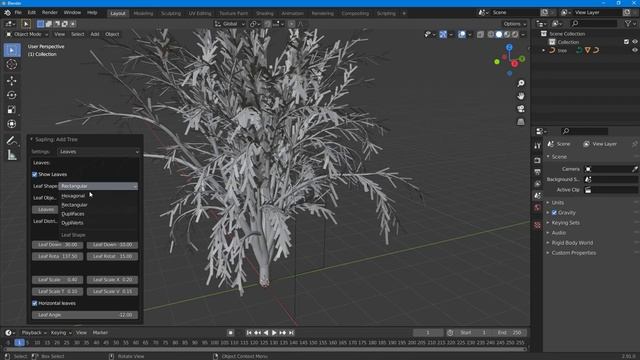Jump to the timeline end frame button

tap(291, 333)
